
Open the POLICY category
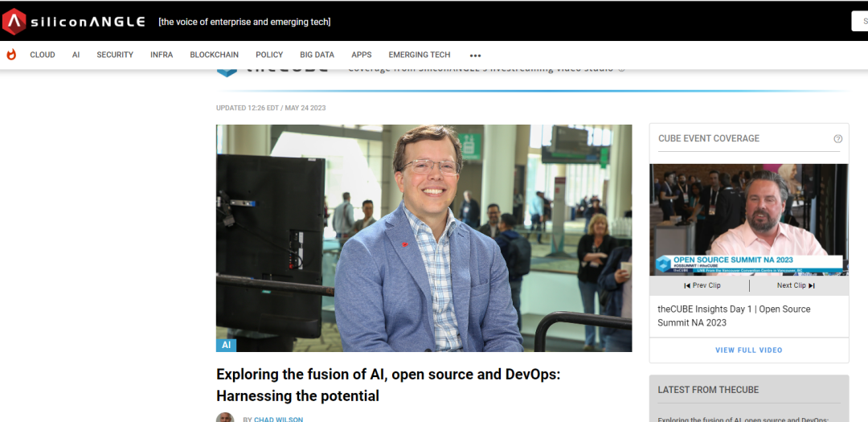pos(269,55)
